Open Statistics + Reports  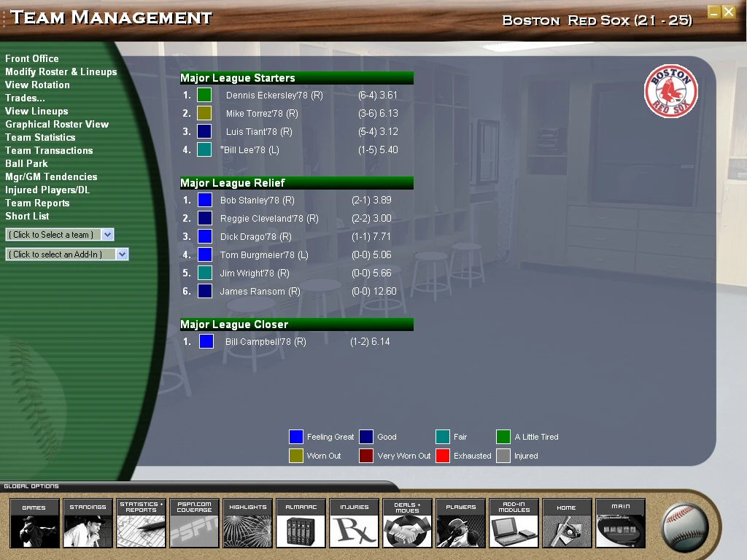pos(141,523)
